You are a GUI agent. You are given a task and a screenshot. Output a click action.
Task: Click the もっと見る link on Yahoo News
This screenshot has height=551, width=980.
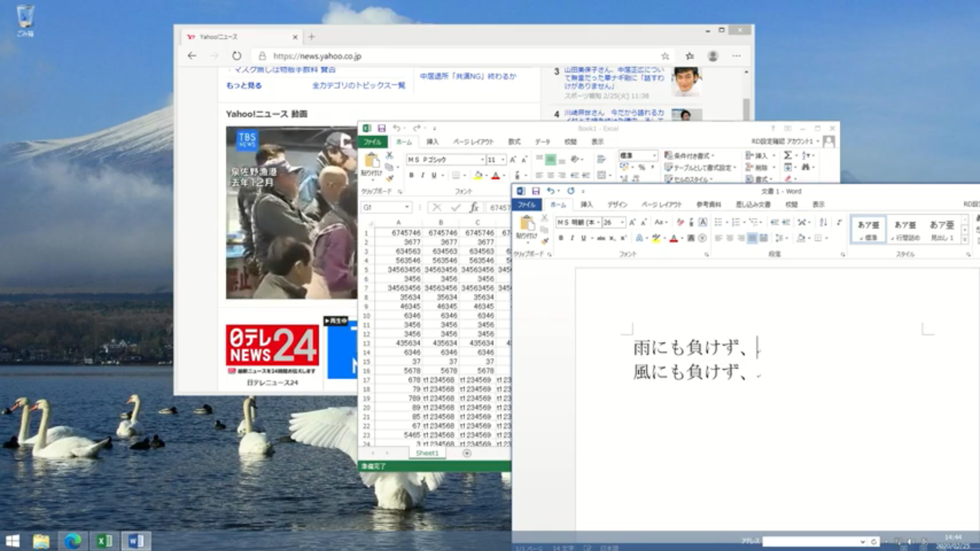(x=244, y=86)
